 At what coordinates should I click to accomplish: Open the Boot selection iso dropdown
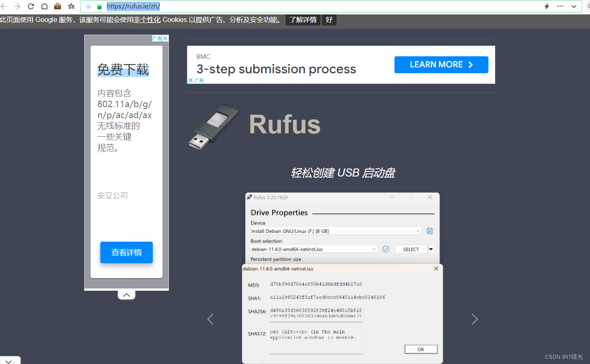pyautogui.click(x=314, y=249)
